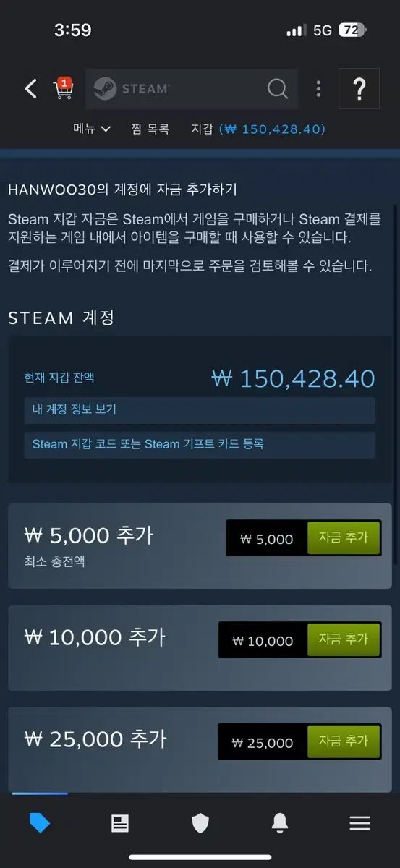This screenshot has width=400, height=868.
Task: Open the 찜 목록 wishlist tab
Action: 150,129
